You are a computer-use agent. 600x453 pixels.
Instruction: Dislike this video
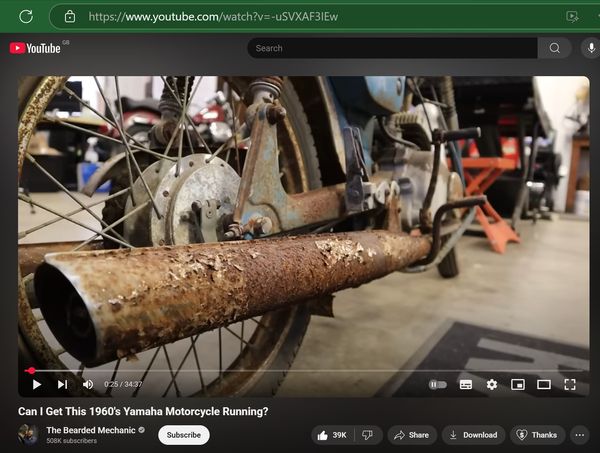[x=368, y=435]
